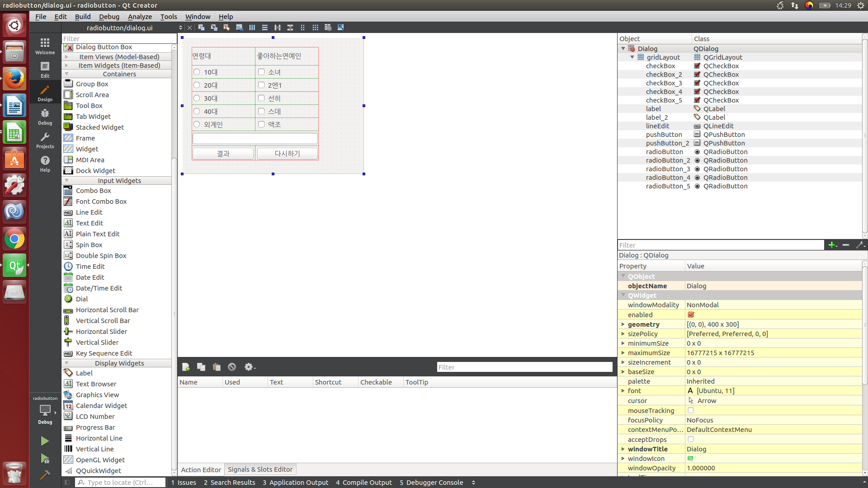Switch to Debug mode in sidebar
Screen dimensions: 868x488
click(x=45, y=117)
